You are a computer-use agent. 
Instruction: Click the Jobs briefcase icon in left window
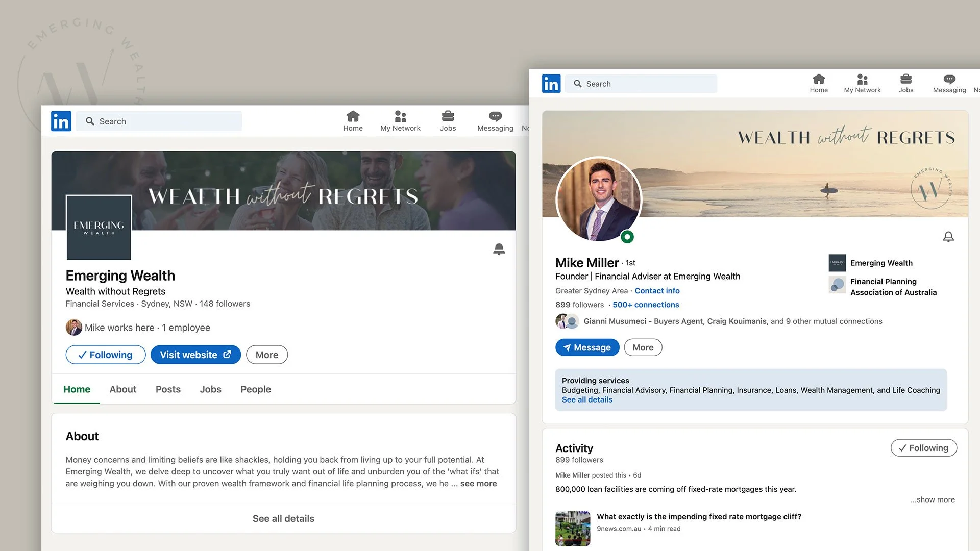(x=448, y=116)
